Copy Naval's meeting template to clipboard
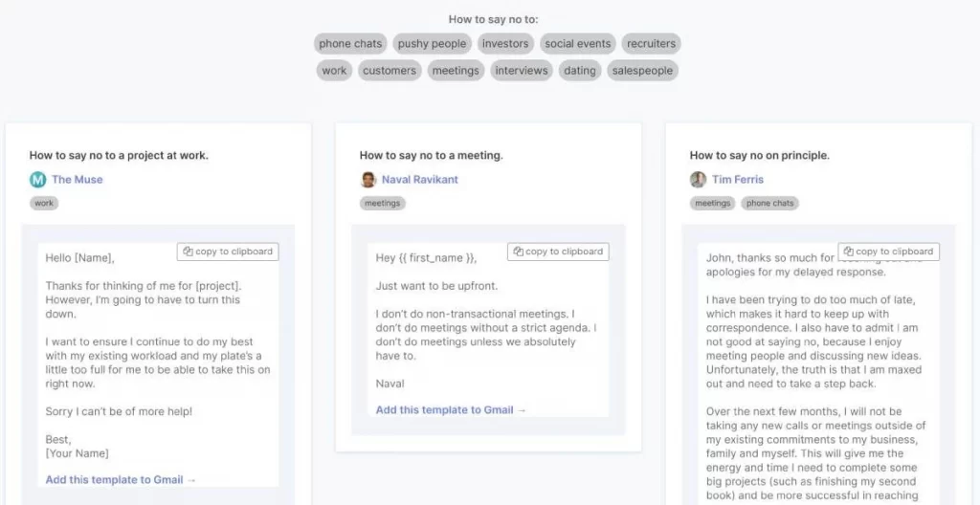The width and height of the screenshot is (980, 505). click(x=558, y=252)
